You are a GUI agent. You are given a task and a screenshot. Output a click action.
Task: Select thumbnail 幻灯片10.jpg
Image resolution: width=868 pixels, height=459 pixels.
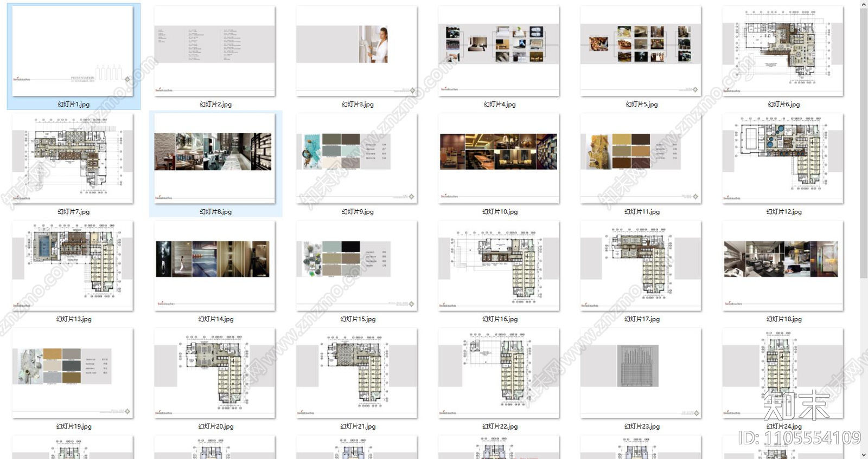coord(499,158)
